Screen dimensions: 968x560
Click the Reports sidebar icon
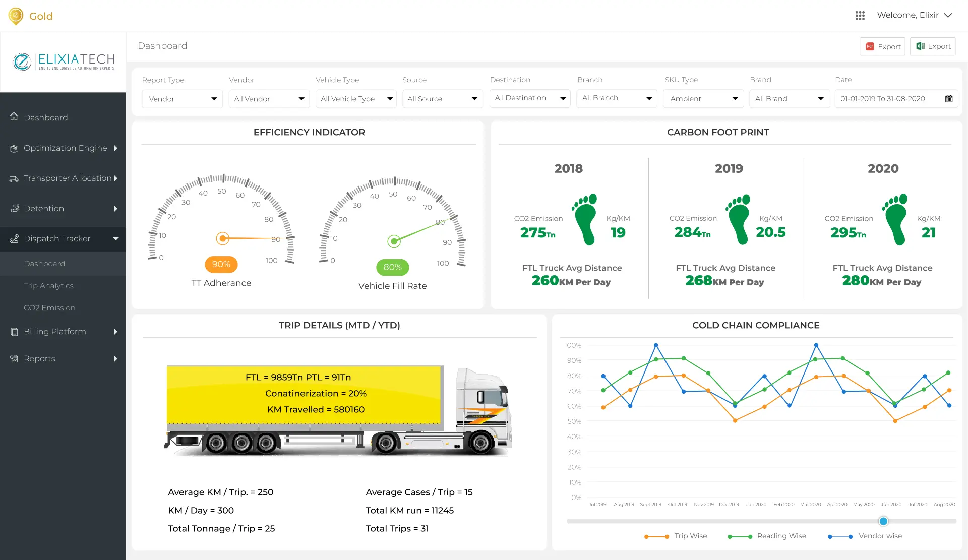14,359
